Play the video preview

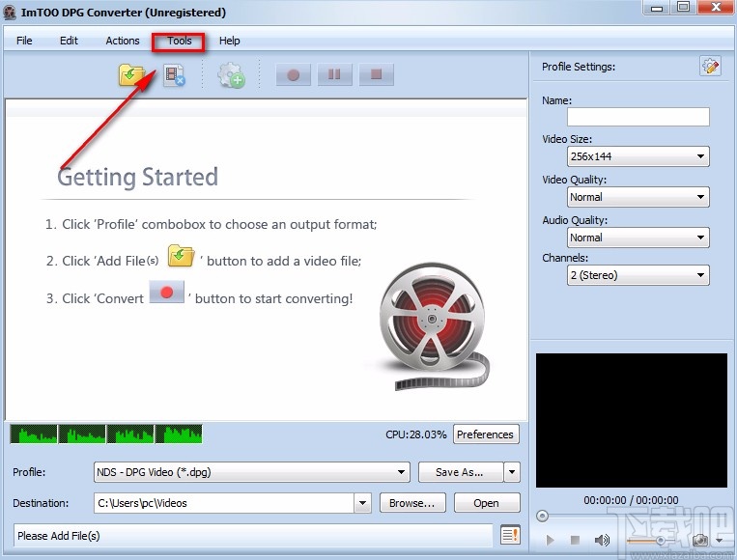point(551,541)
